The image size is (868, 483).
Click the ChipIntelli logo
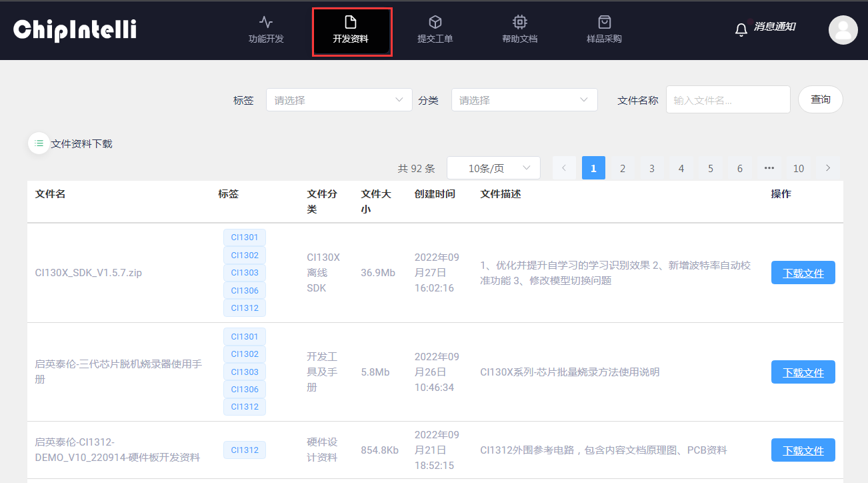coord(75,30)
